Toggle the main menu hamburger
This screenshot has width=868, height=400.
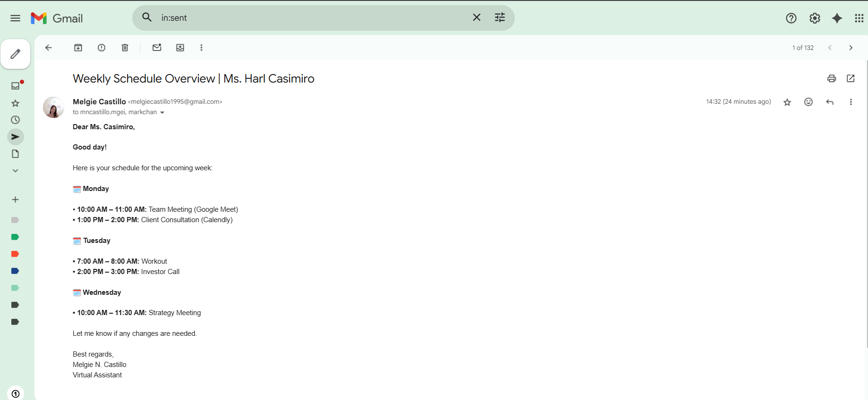(x=15, y=18)
